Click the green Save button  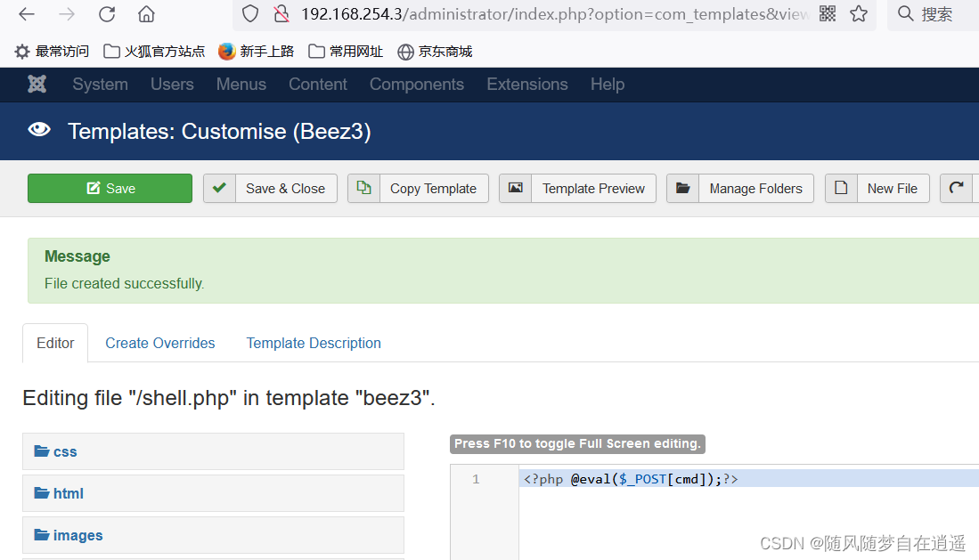110,188
